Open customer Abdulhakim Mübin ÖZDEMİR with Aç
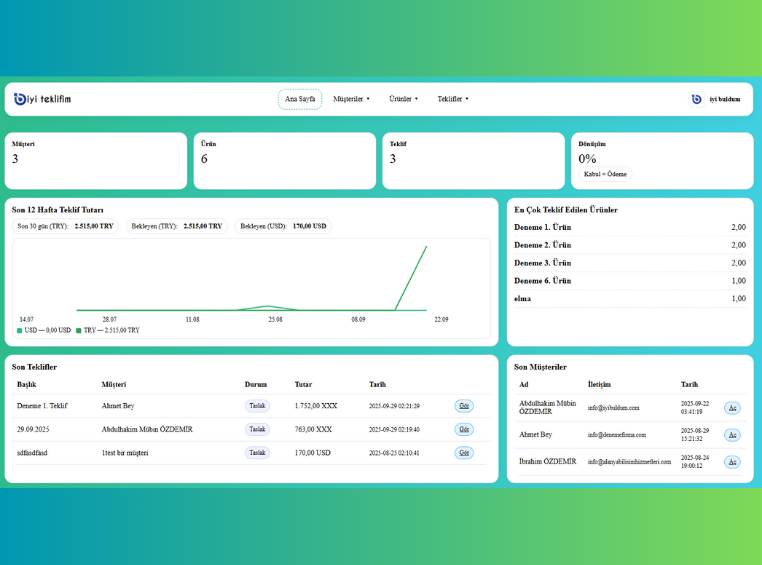 click(732, 408)
